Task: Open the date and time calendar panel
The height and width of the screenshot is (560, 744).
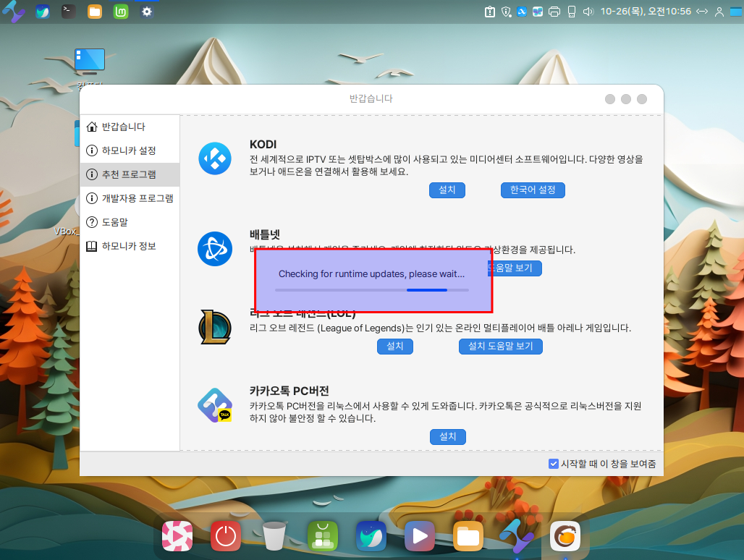Action: pyautogui.click(x=646, y=12)
